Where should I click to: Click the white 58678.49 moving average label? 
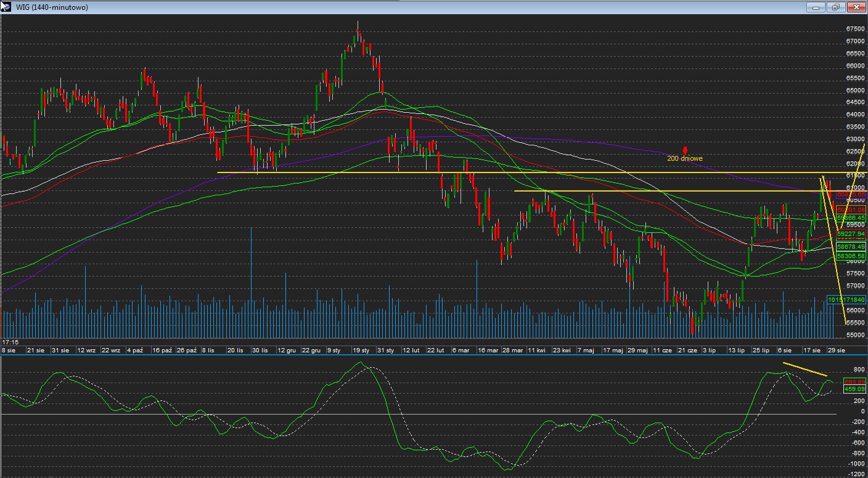[x=851, y=246]
